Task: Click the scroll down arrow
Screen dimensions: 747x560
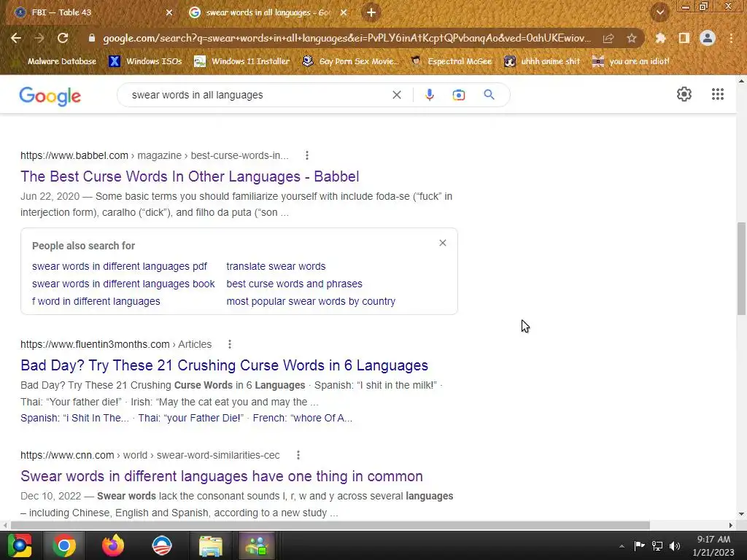Action: tap(741, 514)
